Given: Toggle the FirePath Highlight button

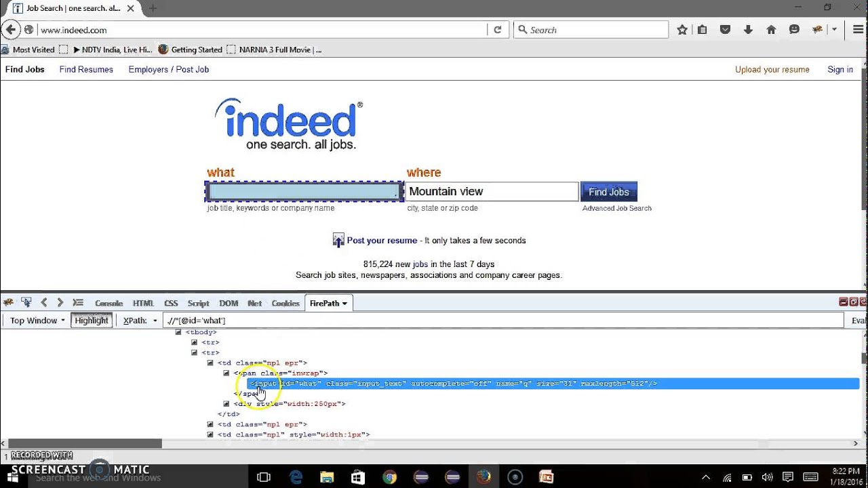Looking at the screenshot, I should coord(91,320).
